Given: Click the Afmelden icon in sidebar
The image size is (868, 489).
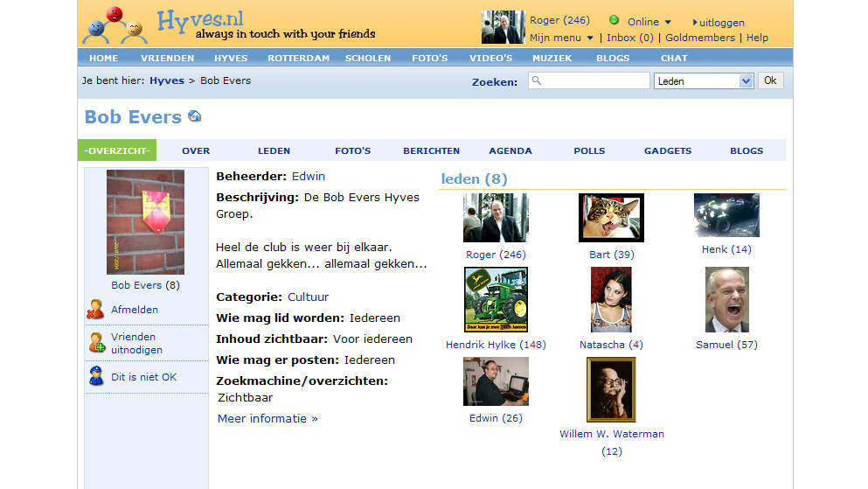Looking at the screenshot, I should [95, 310].
